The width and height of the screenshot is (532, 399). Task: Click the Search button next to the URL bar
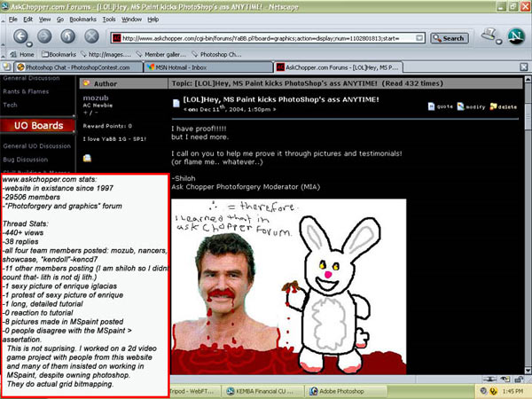(450, 38)
